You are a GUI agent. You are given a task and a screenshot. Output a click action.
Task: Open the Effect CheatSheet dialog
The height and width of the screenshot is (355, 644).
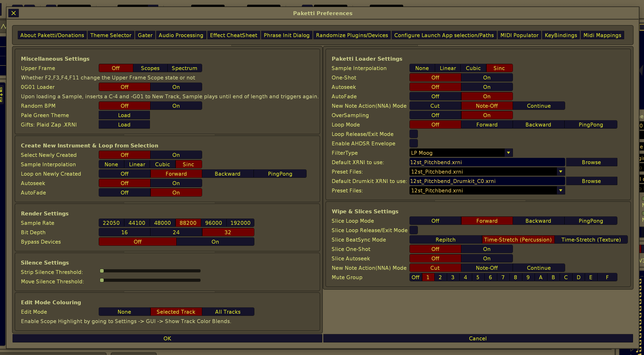click(233, 35)
